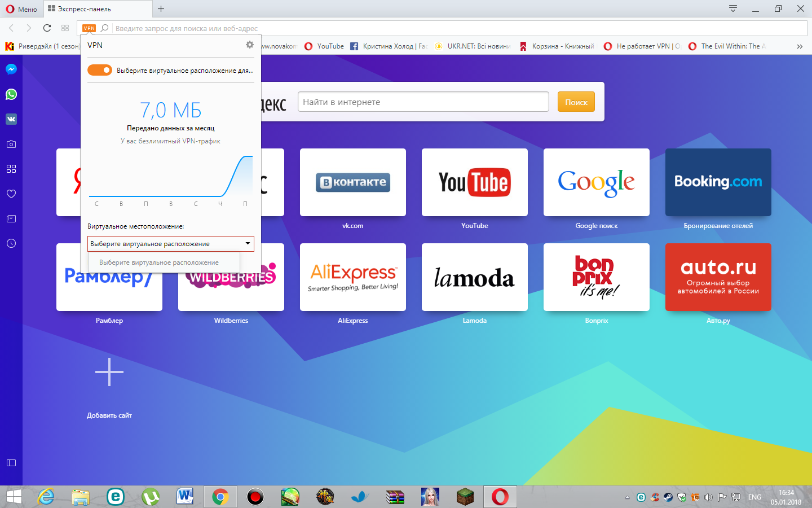Click the Speed Dial grid toolbar button
The image size is (812, 508).
point(65,28)
